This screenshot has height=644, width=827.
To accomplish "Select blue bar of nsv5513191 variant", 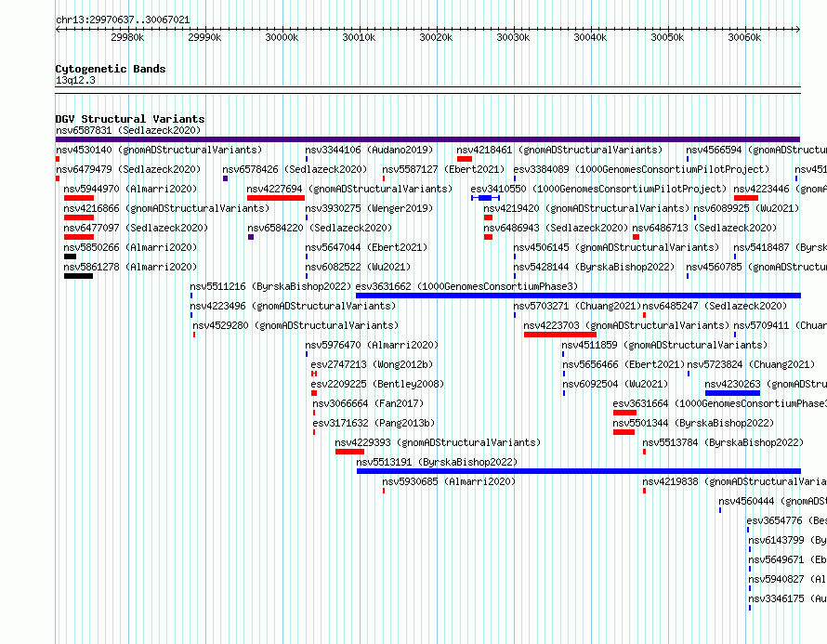I will 579,471.
